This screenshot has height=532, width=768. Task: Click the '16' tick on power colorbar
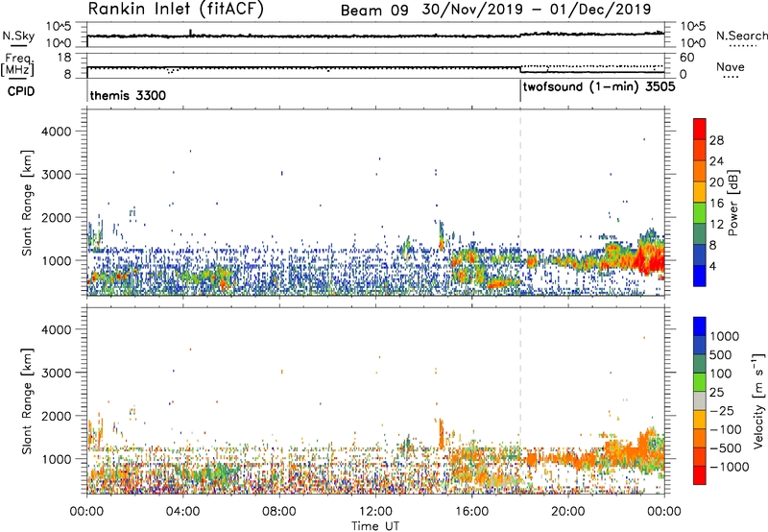pyautogui.click(x=716, y=204)
